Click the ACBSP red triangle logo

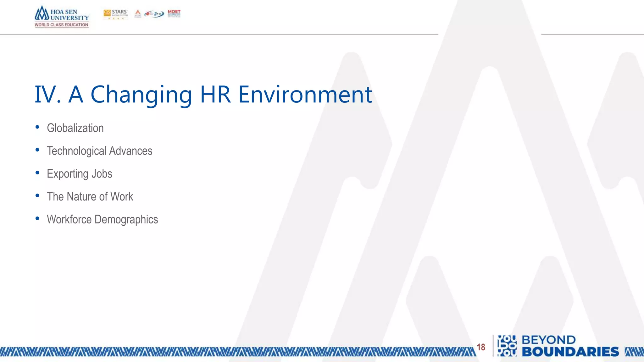click(138, 14)
